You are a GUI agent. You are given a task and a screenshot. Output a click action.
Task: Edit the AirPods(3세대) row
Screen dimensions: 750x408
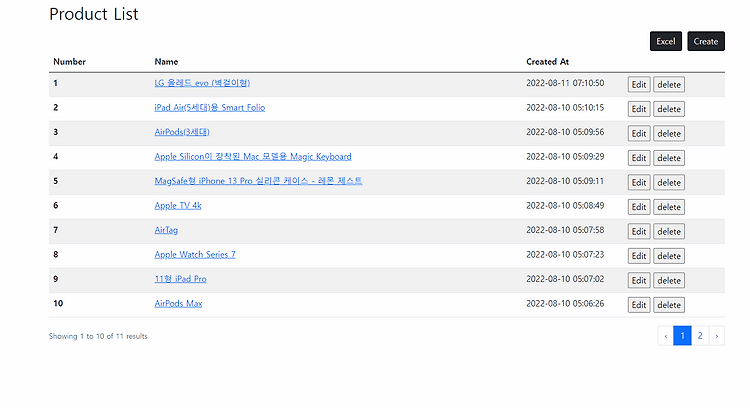(639, 133)
